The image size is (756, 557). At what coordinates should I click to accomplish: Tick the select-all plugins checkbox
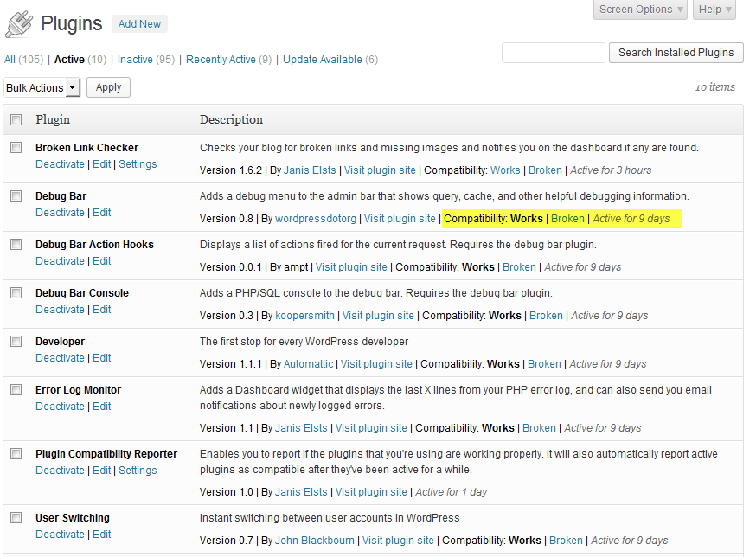click(x=16, y=119)
